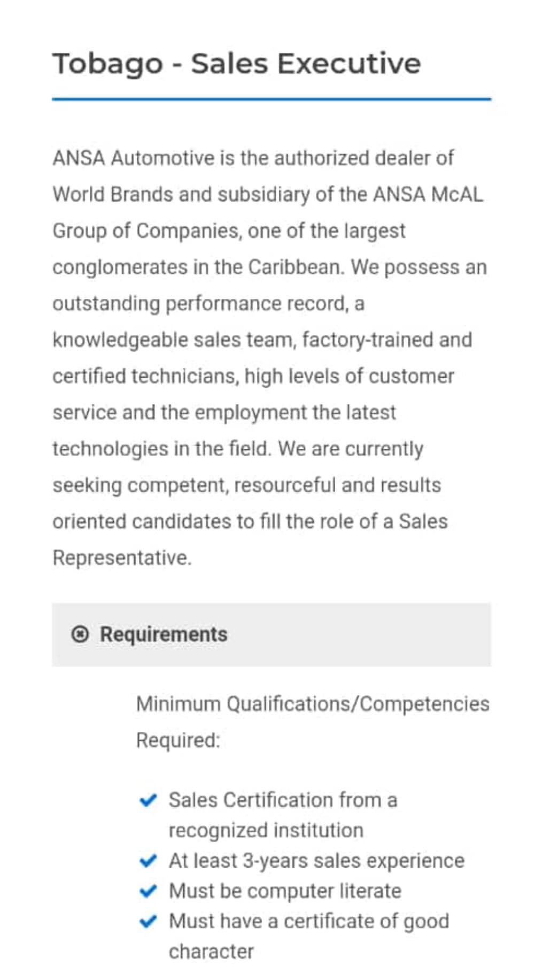
Task: Click the circled X icon beside Requirements
Action: [x=80, y=634]
